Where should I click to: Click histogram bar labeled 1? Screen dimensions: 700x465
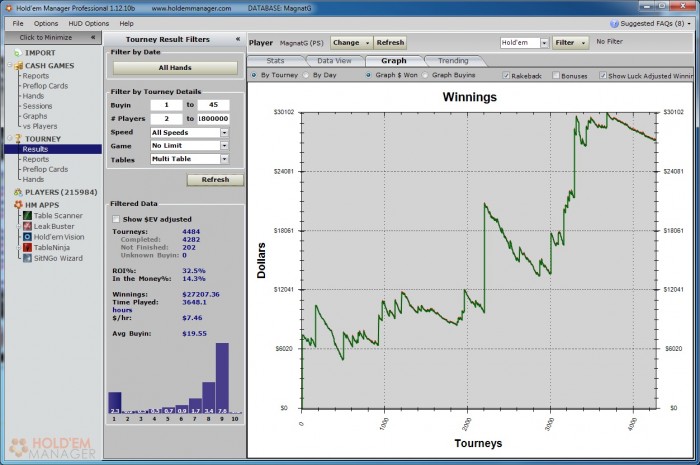115,403
